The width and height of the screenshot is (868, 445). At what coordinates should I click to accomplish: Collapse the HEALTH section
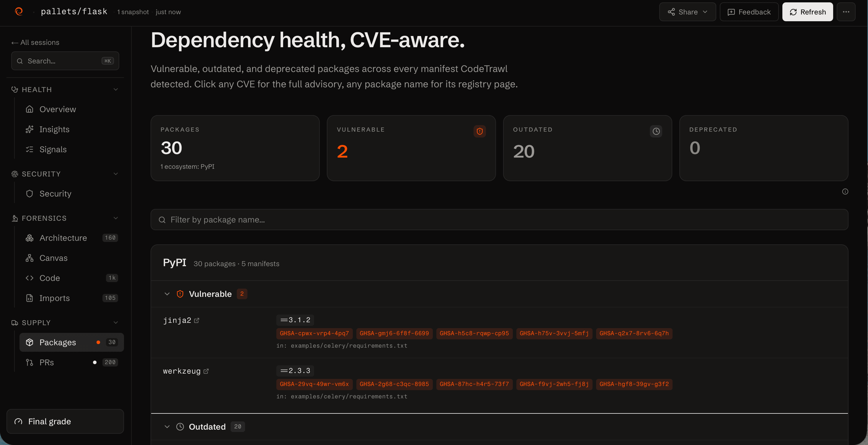[65, 90]
